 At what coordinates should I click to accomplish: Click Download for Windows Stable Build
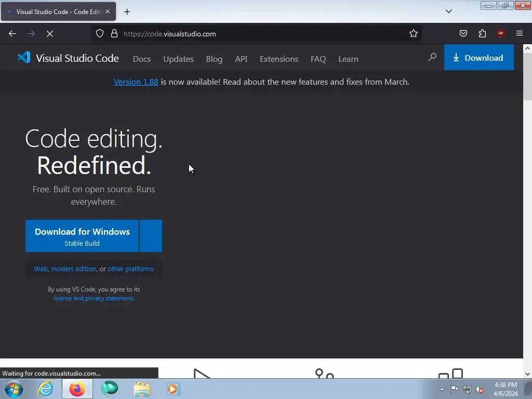tap(82, 236)
